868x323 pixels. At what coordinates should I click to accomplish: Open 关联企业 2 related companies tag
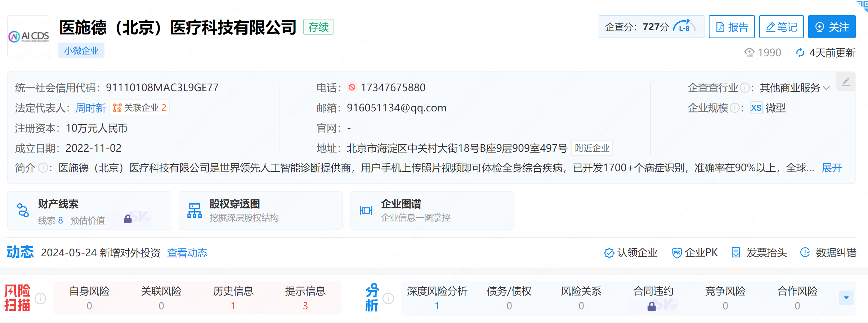point(139,108)
